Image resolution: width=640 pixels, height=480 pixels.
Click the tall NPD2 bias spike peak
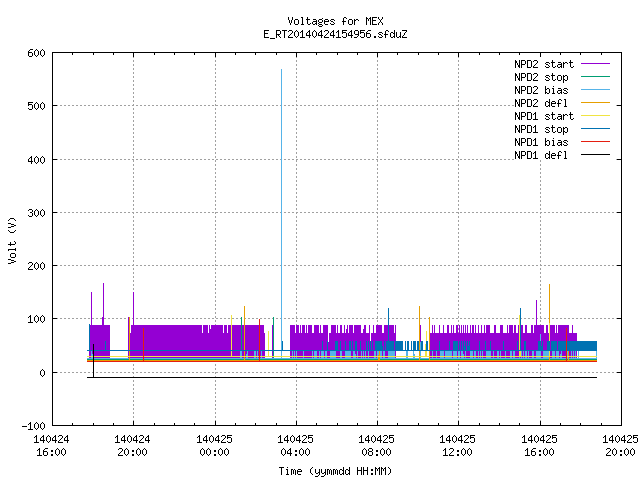[x=281, y=71]
